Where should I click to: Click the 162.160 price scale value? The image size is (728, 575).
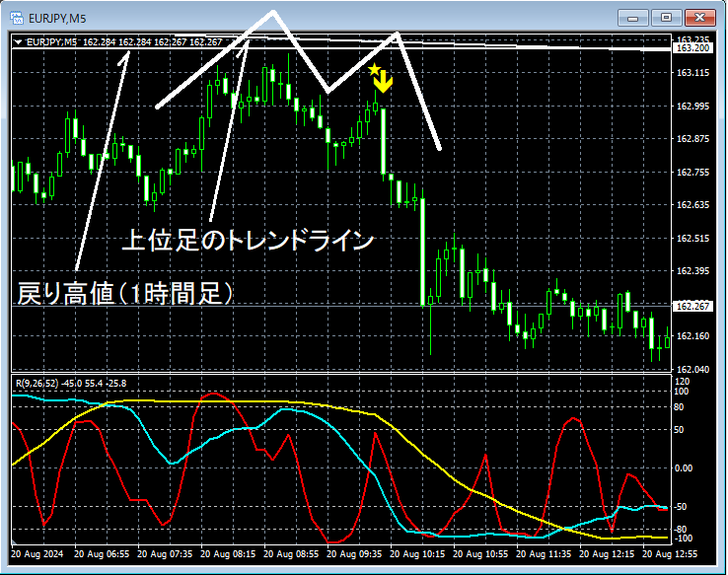point(692,335)
